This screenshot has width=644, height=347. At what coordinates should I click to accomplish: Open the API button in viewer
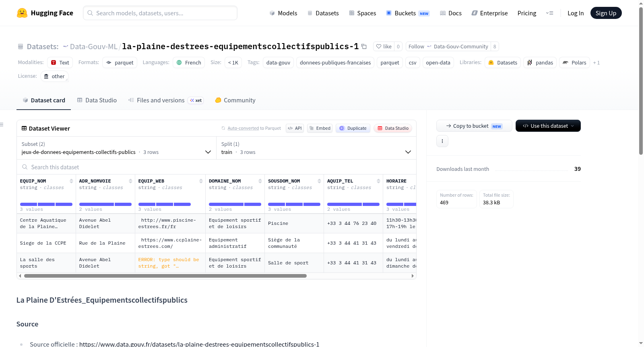tap(295, 128)
